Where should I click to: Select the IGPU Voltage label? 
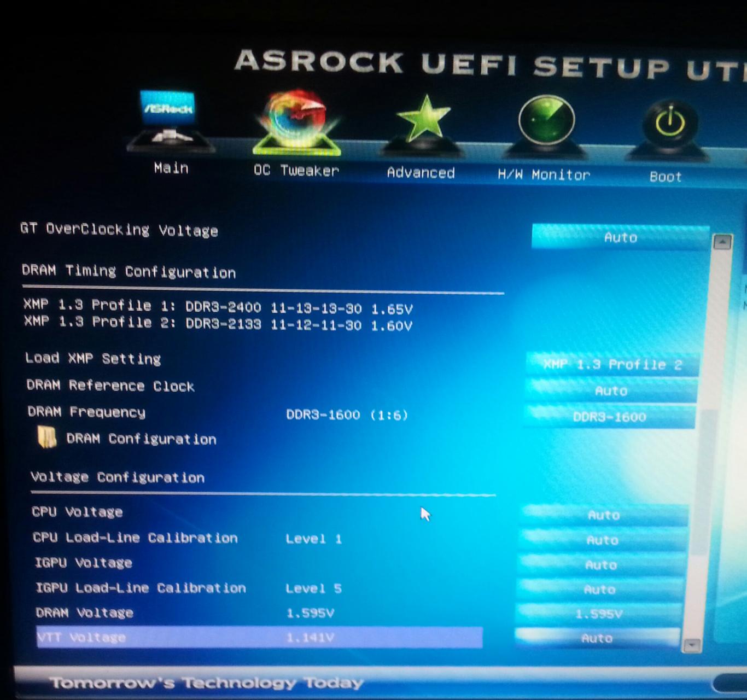tap(84, 563)
